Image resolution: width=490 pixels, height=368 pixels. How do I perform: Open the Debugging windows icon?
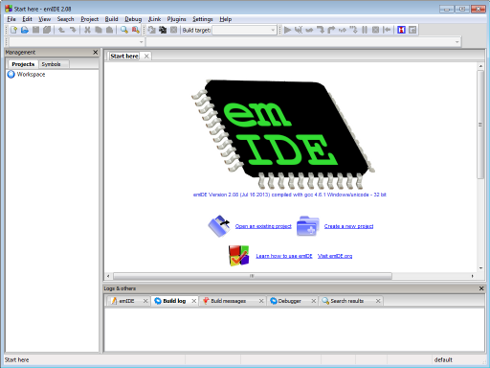(401, 30)
